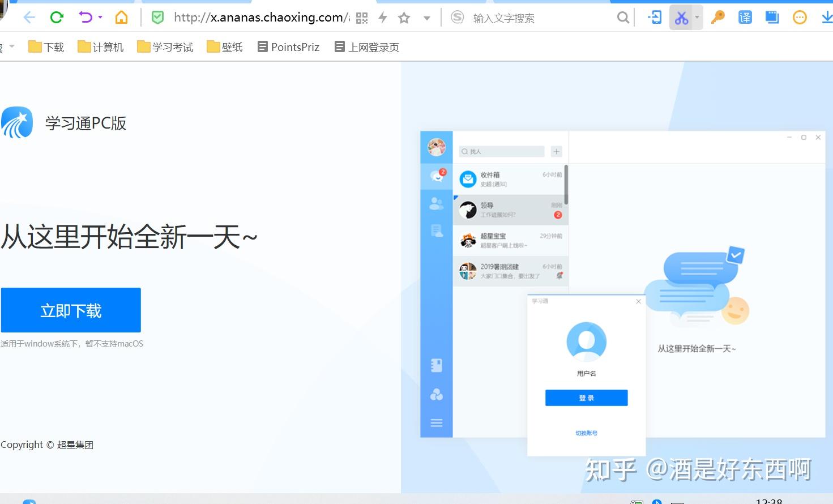Open the key password manager icon
This screenshot has height=504, width=833.
[x=718, y=18]
